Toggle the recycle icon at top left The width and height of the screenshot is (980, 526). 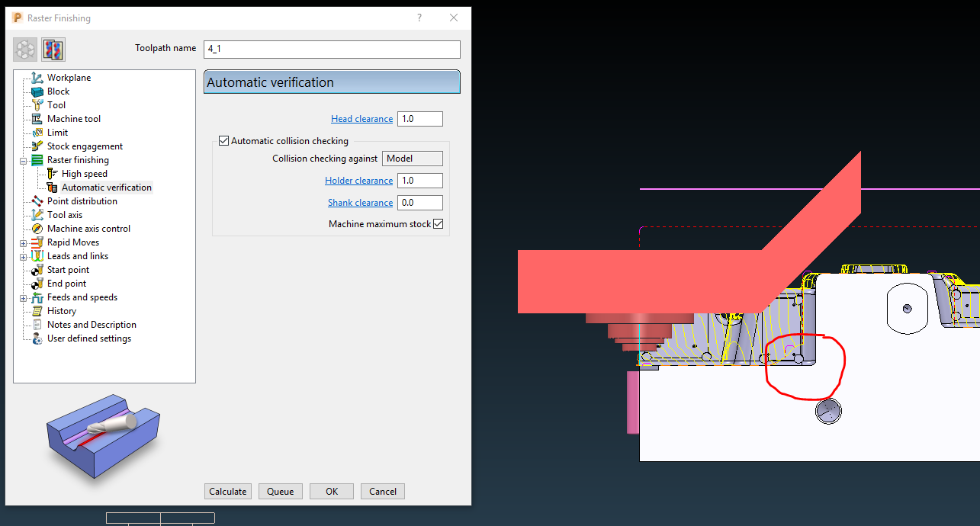(24, 49)
